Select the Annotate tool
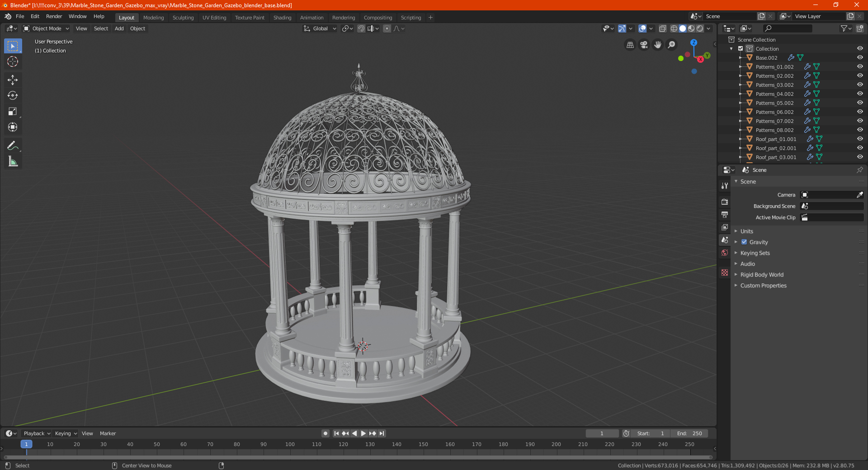Screen dimensions: 868x470 tap(13, 146)
